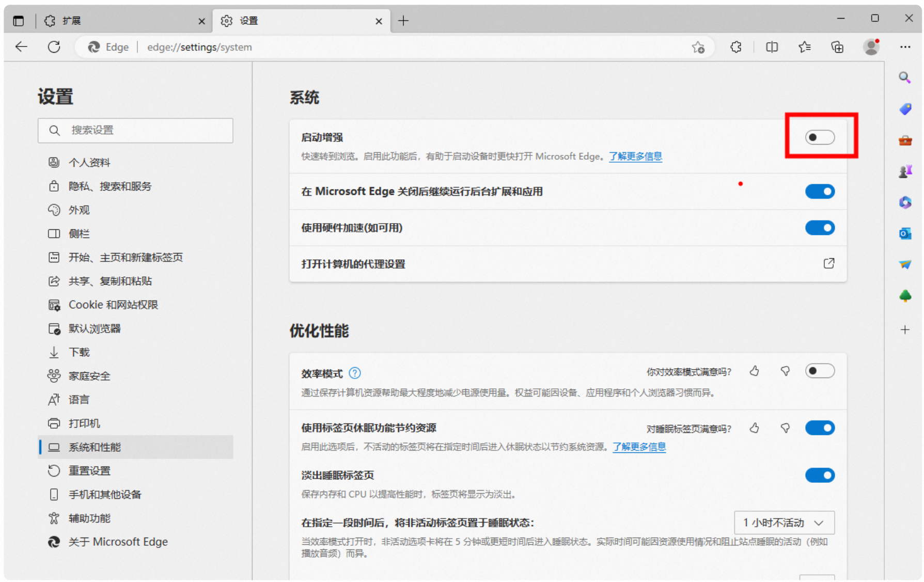
Task: Give thumbs down for 效率模式
Action: tap(785, 371)
